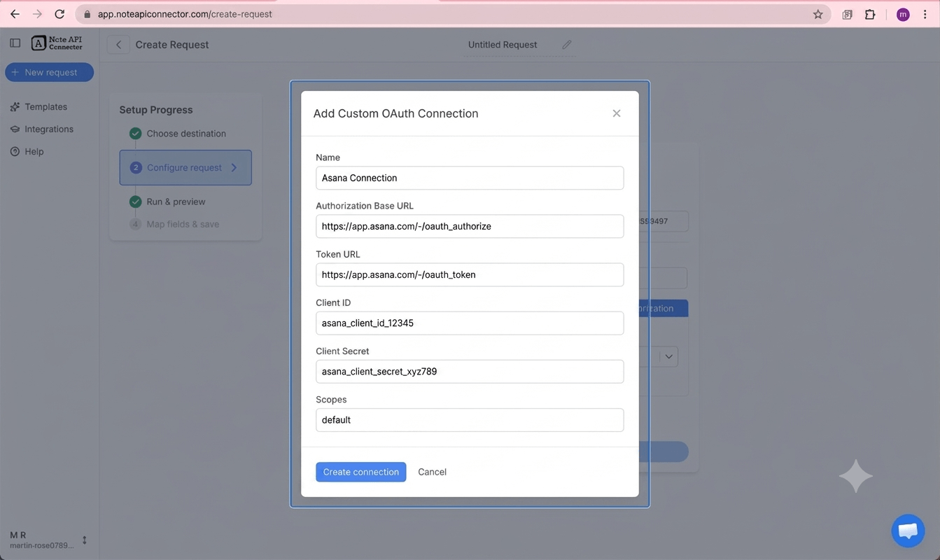940x560 pixels.
Task: Click the Untitled Request title text
Action: click(503, 45)
